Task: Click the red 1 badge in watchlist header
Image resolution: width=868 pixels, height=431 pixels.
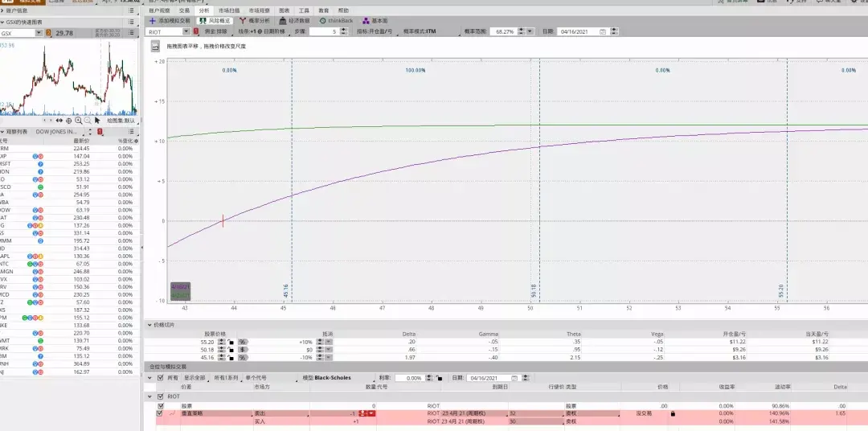Action: [x=100, y=132]
